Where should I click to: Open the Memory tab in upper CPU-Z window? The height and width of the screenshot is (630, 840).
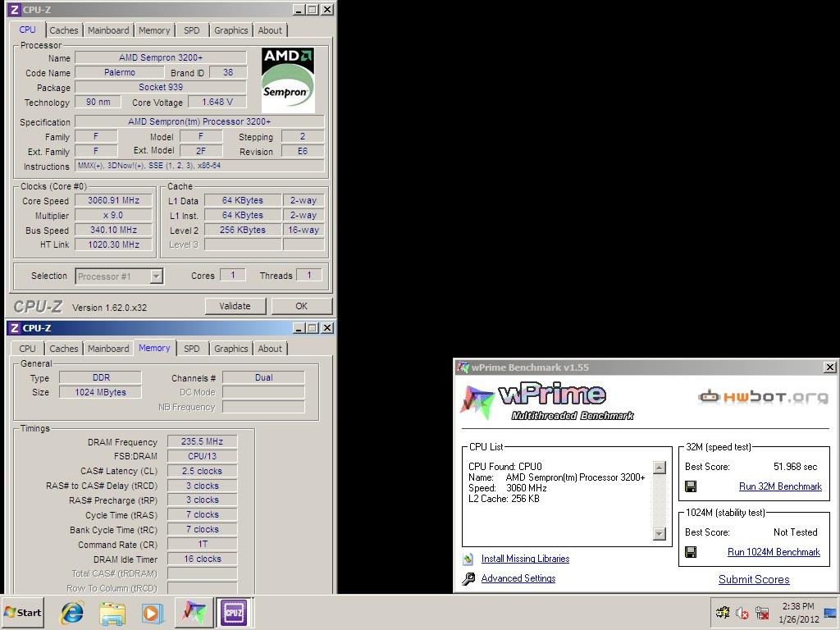coord(154,30)
